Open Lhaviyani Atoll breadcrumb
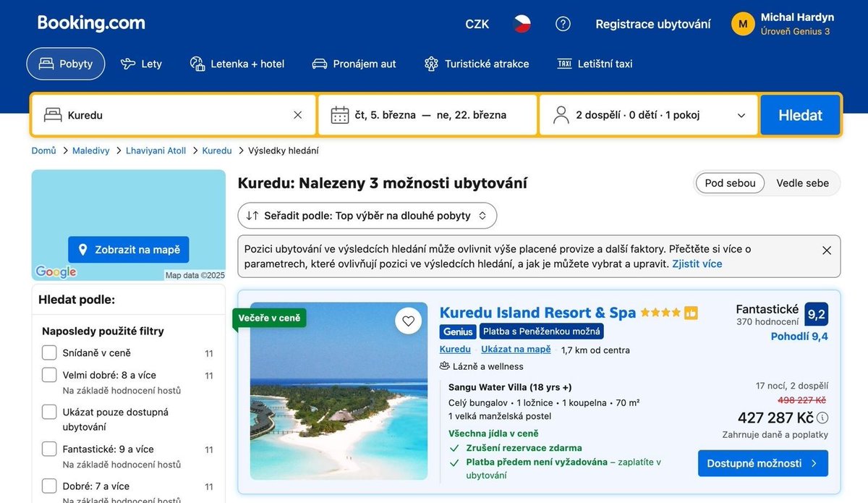The image size is (868, 503). (156, 151)
